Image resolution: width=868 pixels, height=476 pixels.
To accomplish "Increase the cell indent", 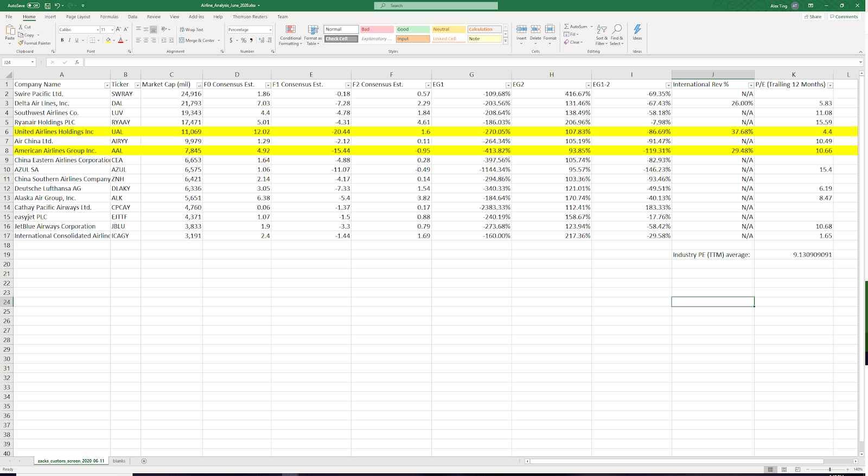I will click(171, 40).
